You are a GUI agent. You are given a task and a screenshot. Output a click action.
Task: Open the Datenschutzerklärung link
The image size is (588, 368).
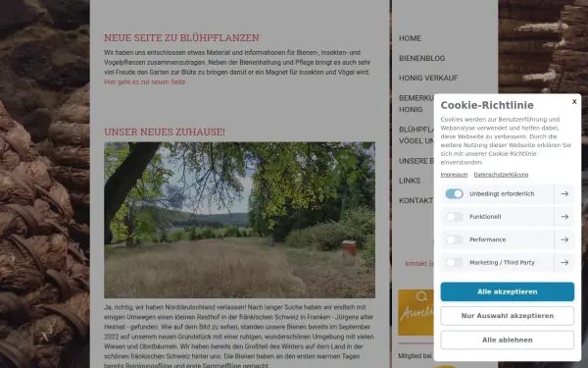tap(501, 175)
